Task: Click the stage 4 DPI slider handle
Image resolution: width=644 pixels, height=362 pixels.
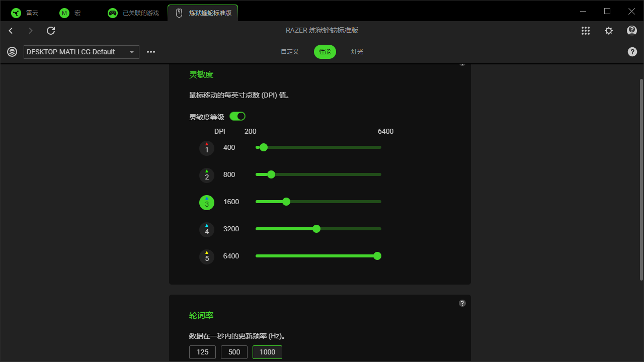Action: pos(316,229)
